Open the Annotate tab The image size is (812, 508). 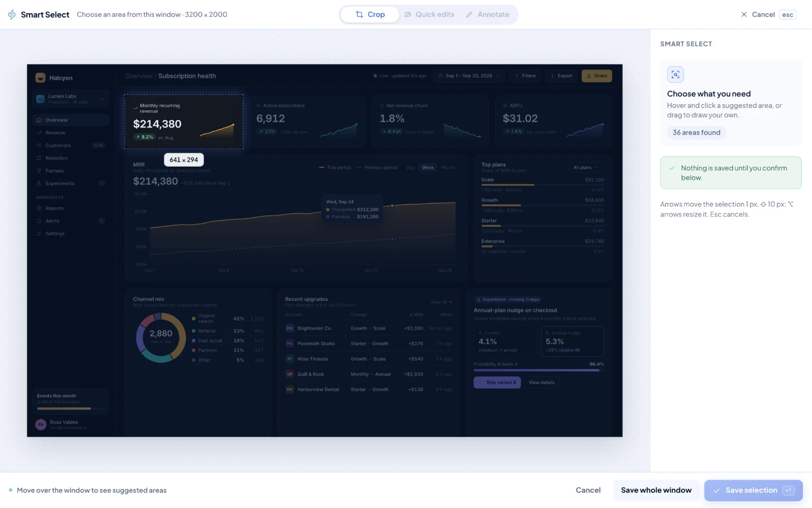tap(488, 14)
